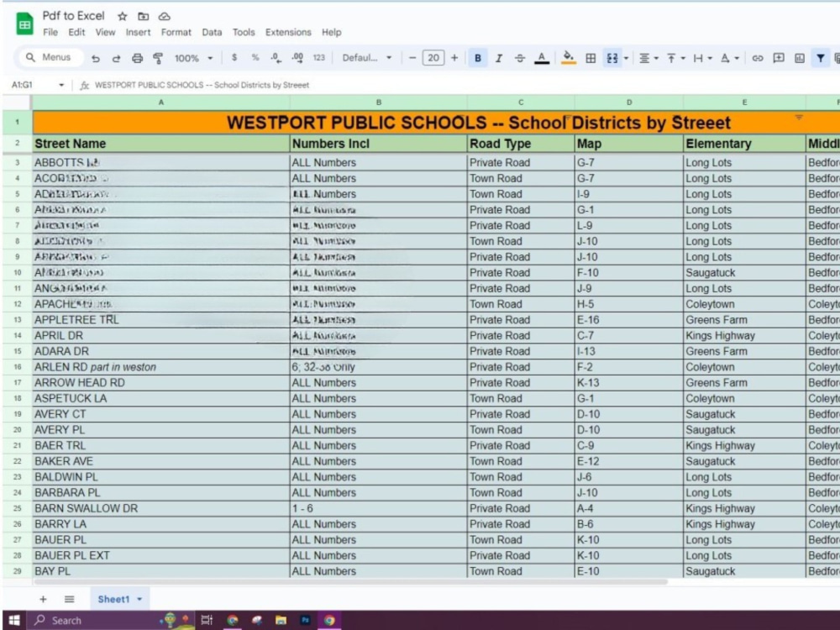This screenshot has width=840, height=630.
Task: Open text wrapping dropdown
Action: [702, 58]
